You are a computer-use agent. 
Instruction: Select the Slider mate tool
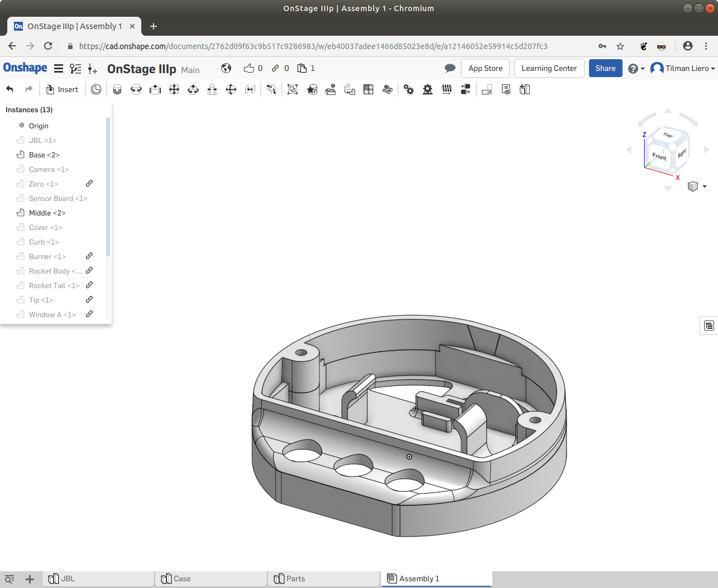(155, 89)
